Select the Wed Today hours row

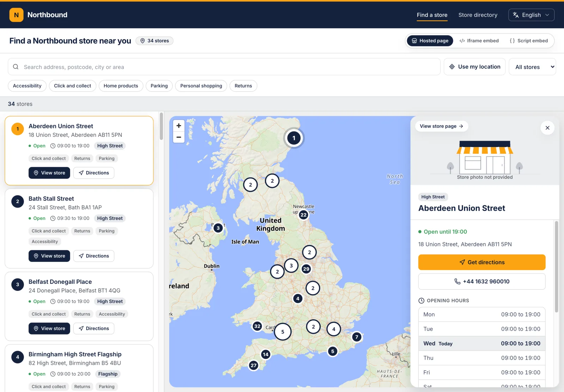pyautogui.click(x=482, y=344)
